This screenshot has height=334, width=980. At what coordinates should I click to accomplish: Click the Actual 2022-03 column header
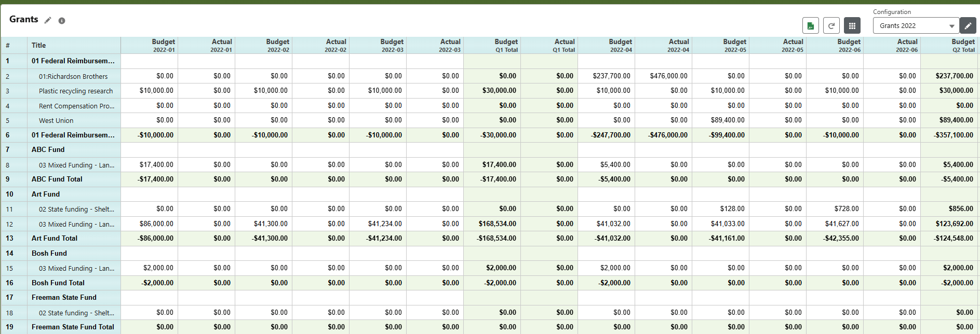pos(435,45)
